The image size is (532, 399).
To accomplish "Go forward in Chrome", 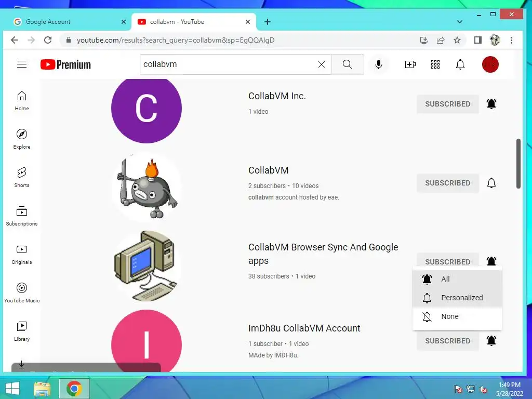I will point(31,40).
